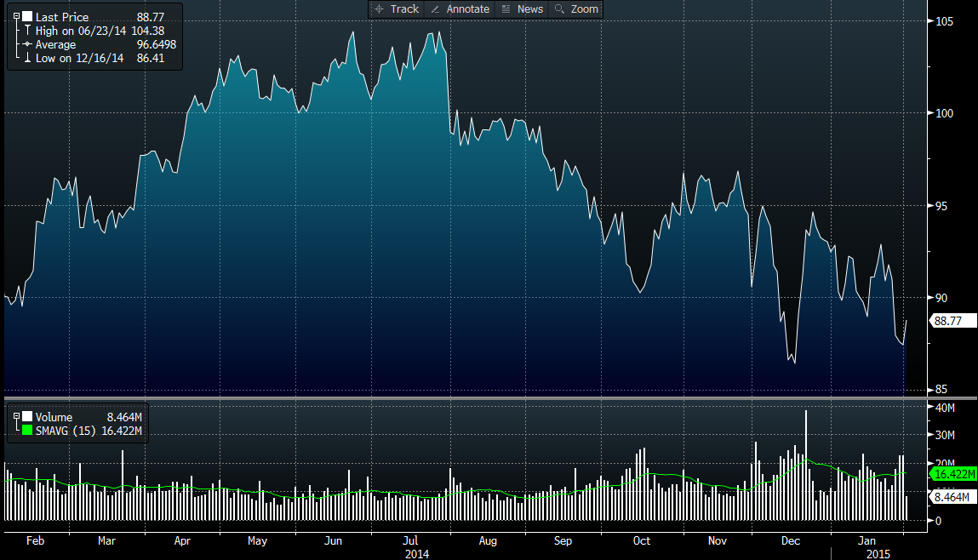Collapse the Last Price legend tree
Screen dimensions: 978x560
pos(16,16)
